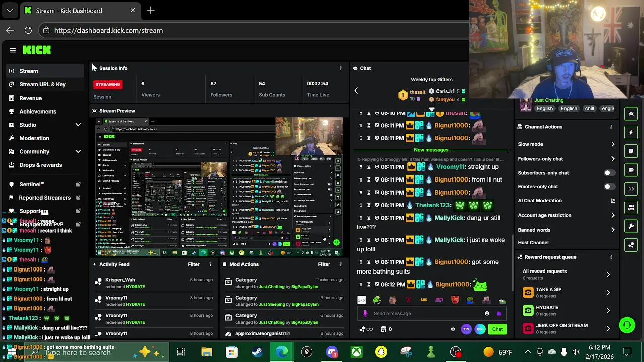Screen dimensions: 644x362
Task: Open the emoji picker in chat
Action: point(487,313)
